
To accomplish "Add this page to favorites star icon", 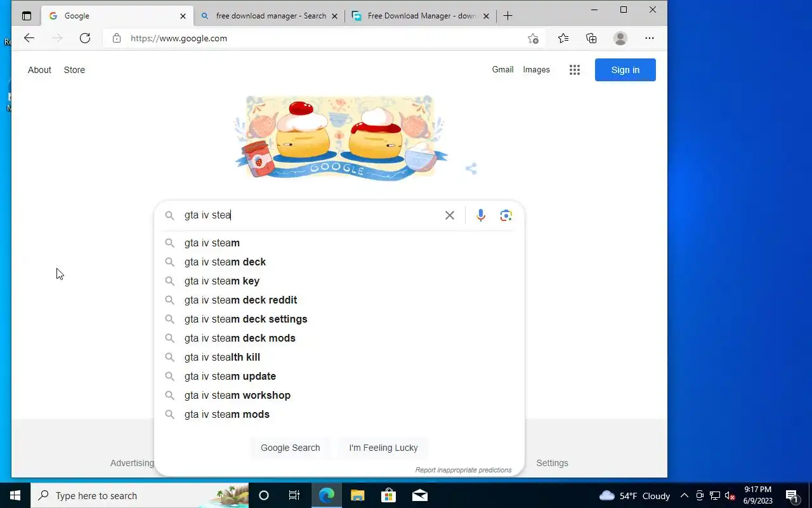I will pyautogui.click(x=533, y=38).
